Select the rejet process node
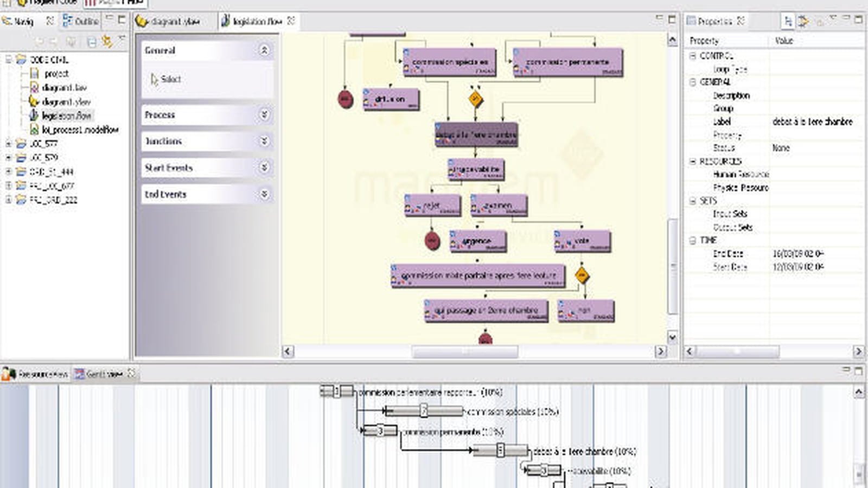The height and width of the screenshot is (488, 868). [x=432, y=206]
